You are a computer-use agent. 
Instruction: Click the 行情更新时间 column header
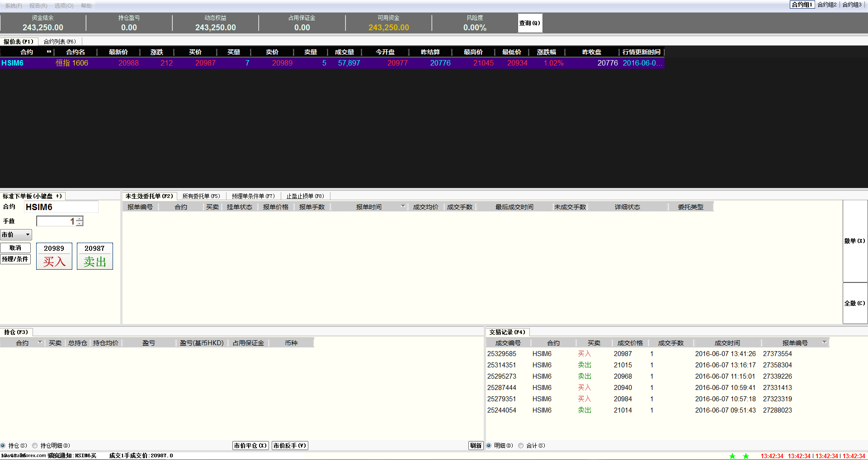point(642,52)
